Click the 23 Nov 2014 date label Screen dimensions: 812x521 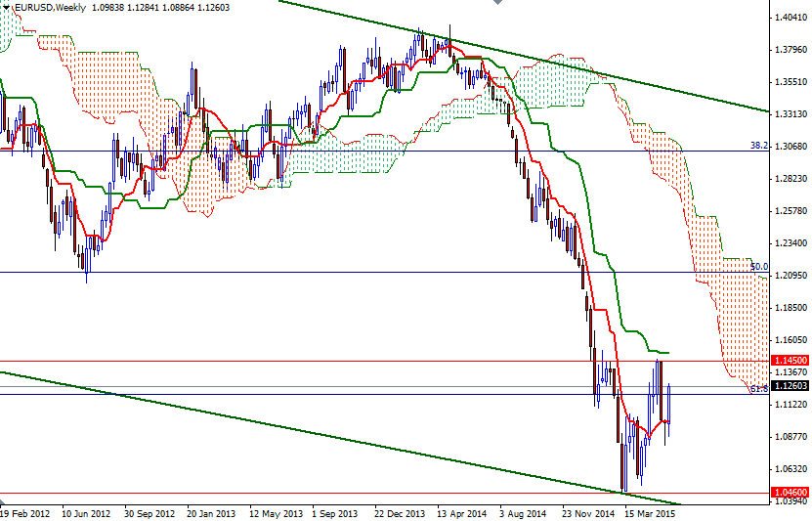588,514
